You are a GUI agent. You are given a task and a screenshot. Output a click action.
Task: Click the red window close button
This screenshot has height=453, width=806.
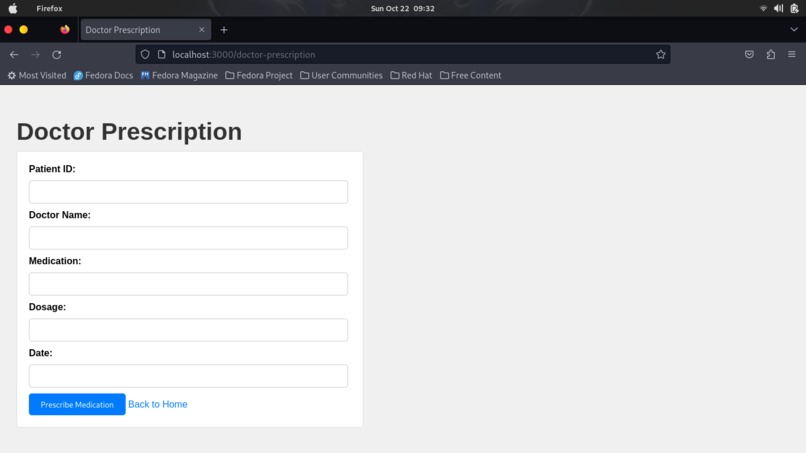[x=8, y=30]
